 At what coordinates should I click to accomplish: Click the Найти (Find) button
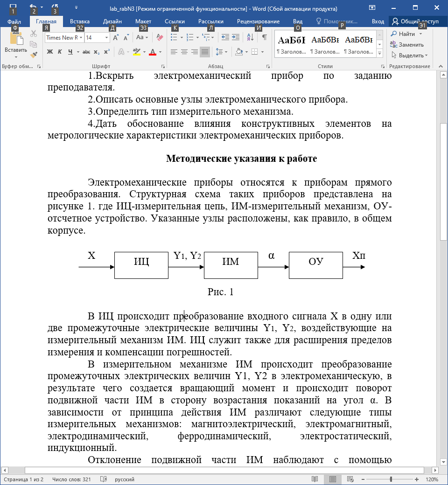click(406, 34)
